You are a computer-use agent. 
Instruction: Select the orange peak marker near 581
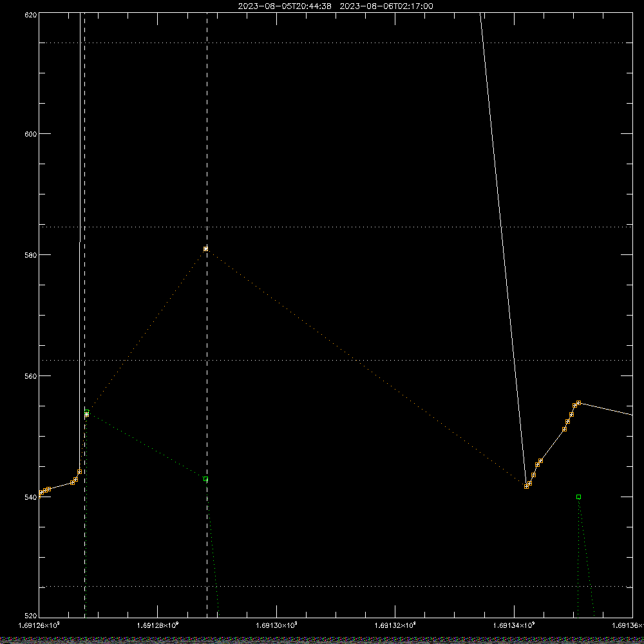(x=206, y=249)
